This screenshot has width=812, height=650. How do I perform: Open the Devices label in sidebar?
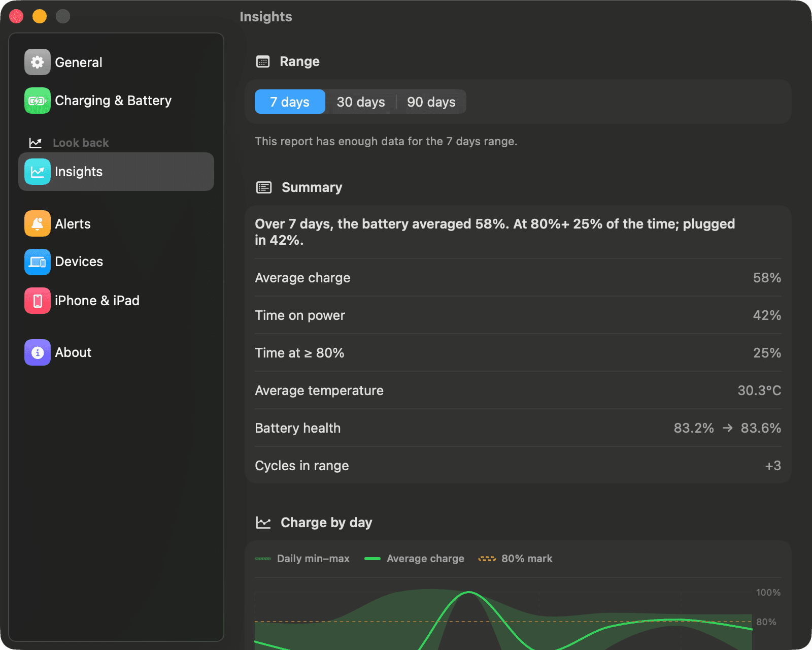point(79,262)
